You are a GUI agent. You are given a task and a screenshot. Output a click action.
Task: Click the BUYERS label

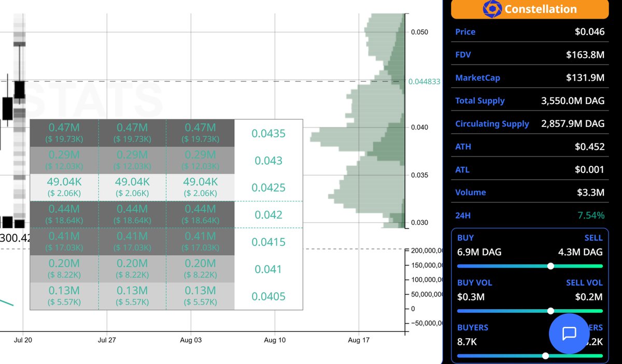(x=473, y=328)
